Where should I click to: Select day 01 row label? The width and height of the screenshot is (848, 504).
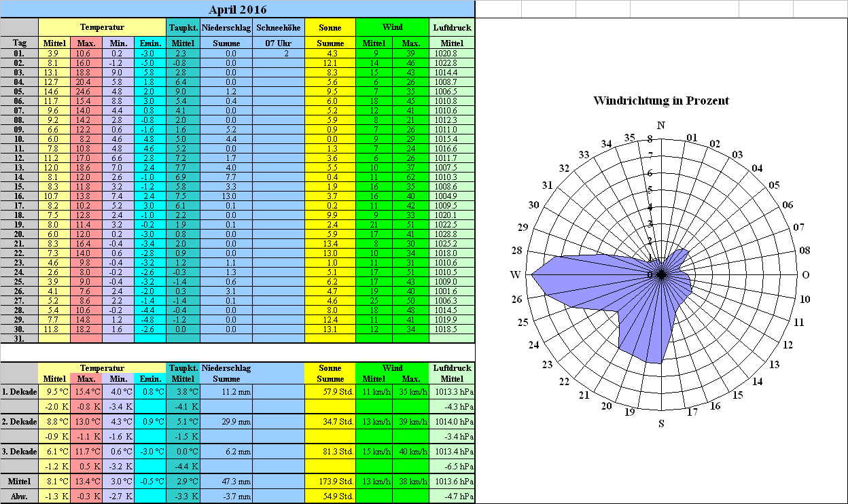20,53
